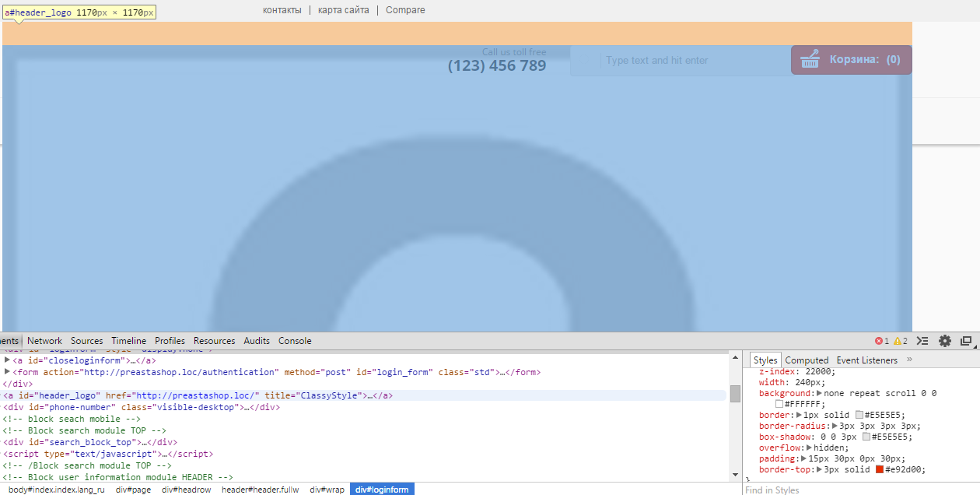Image resolution: width=980 pixels, height=495 pixels.
Task: Select the div#headrow breadcrumb
Action: (x=186, y=490)
